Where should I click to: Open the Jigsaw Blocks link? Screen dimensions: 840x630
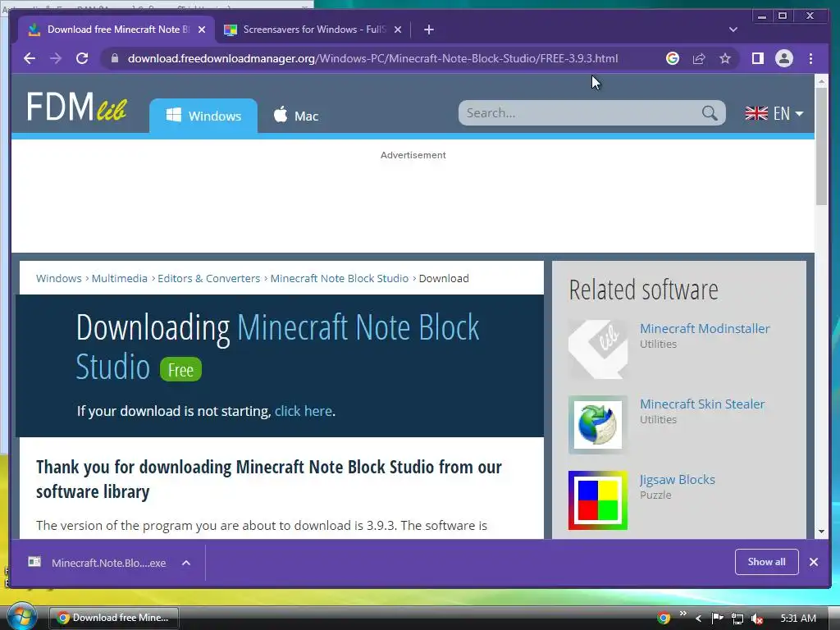(677, 479)
